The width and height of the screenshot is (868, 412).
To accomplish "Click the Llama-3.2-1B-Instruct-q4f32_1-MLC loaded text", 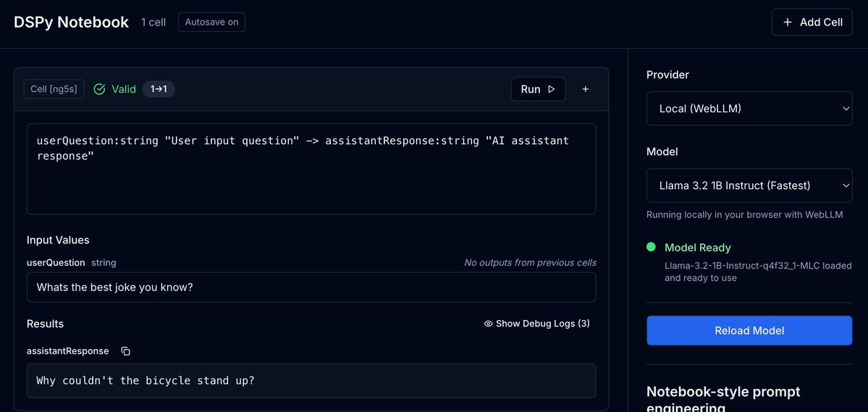I will 759,272.
